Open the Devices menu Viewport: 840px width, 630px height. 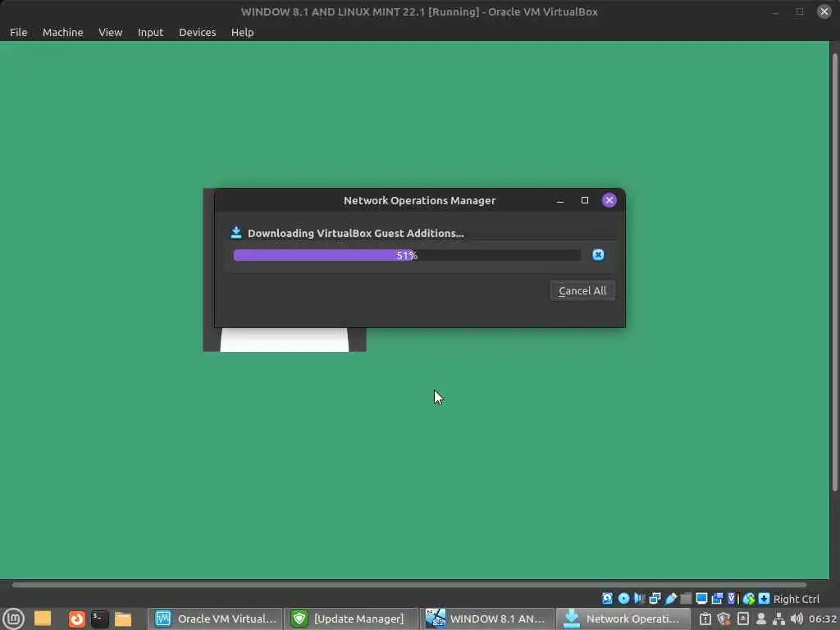(197, 32)
